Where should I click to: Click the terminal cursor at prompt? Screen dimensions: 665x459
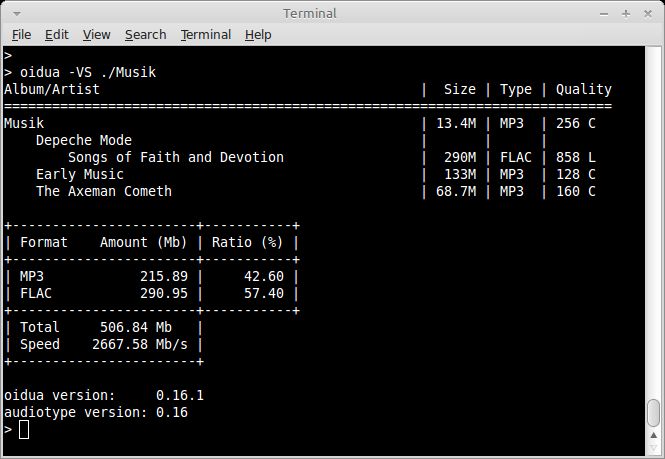tap(24, 429)
